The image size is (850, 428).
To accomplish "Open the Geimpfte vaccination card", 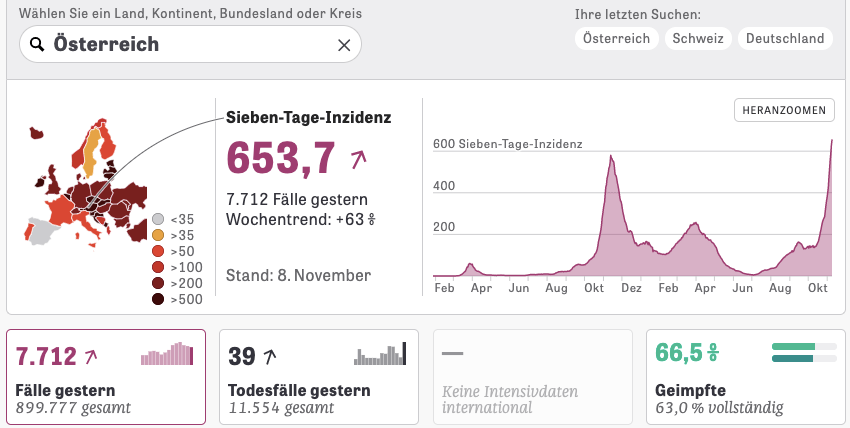I will coord(744,377).
